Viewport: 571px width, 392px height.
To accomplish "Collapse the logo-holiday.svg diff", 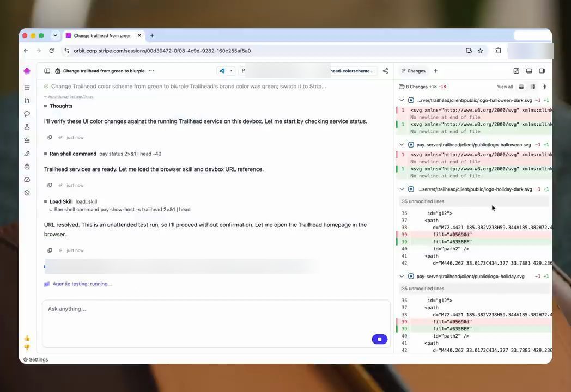I will pos(402,276).
